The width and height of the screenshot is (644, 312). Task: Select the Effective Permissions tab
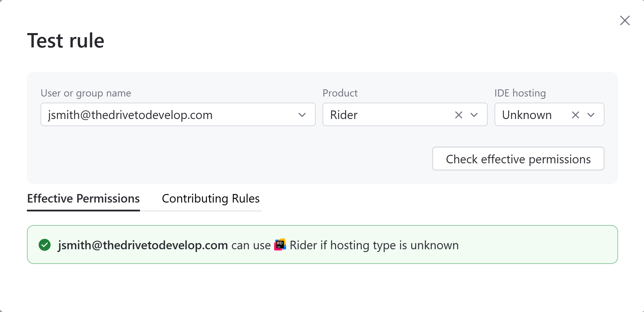(x=83, y=198)
